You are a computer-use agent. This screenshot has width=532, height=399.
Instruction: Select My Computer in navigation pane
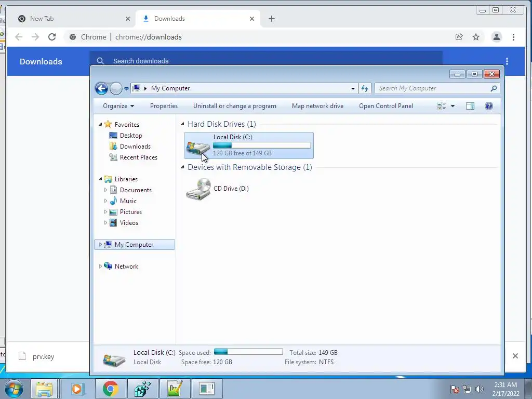pos(134,244)
